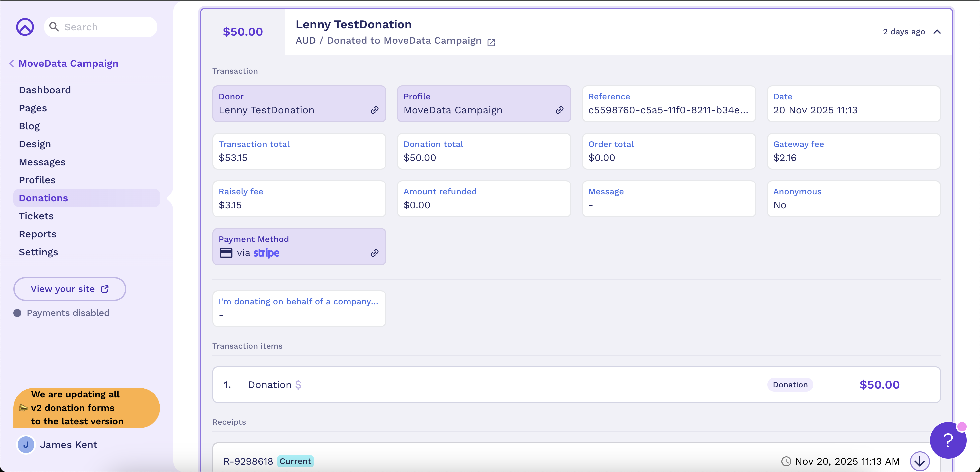Image resolution: width=980 pixels, height=472 pixels.
Task: Open the MoveData Campaign profile link icon
Action: [560, 110]
